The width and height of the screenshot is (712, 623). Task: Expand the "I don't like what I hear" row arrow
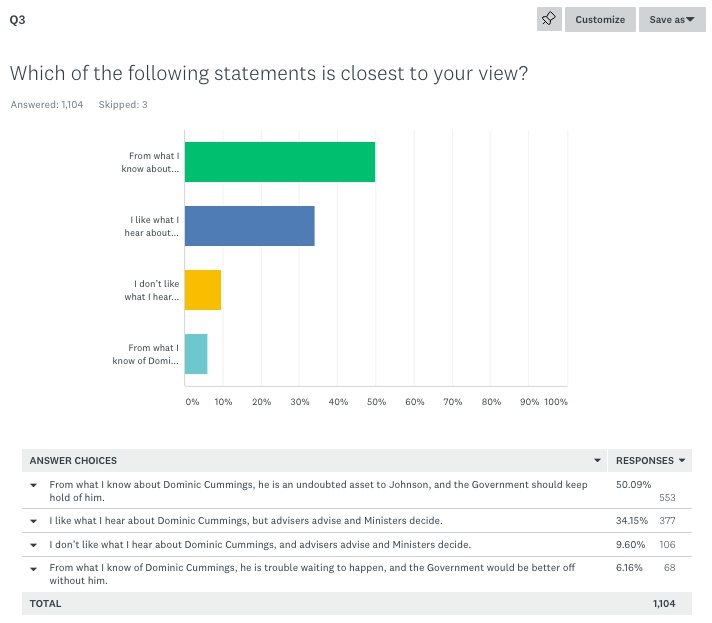(x=33, y=545)
